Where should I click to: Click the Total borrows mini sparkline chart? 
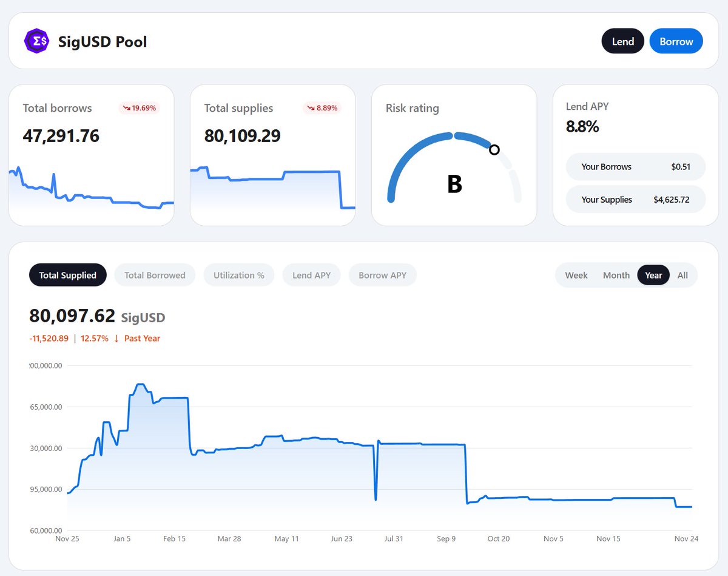[92, 188]
